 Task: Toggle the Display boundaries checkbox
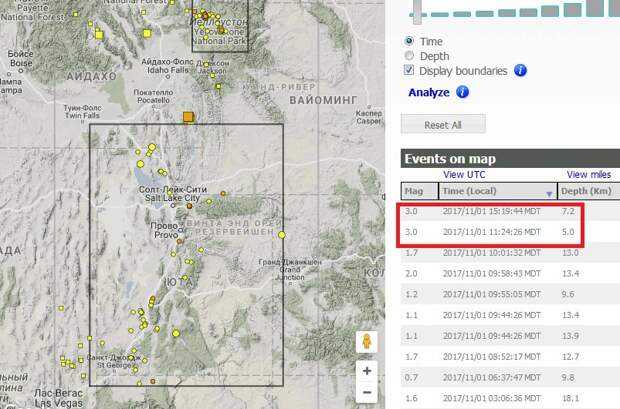(409, 70)
